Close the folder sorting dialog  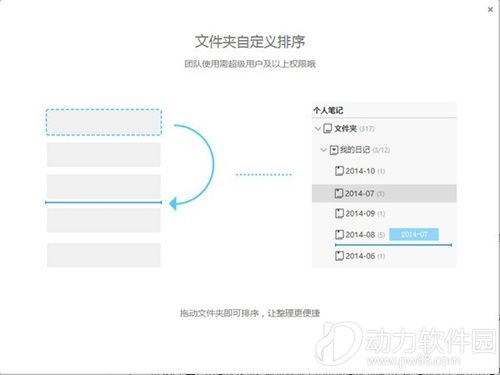point(490,10)
